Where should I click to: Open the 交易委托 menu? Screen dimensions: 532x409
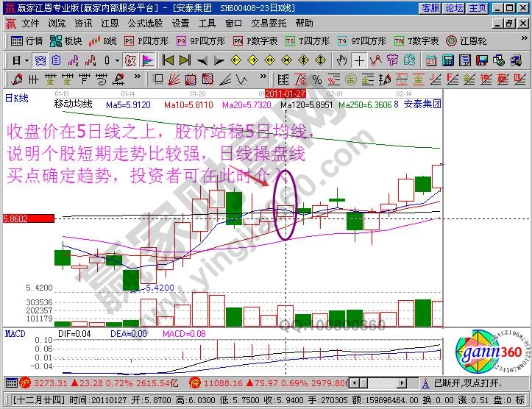click(x=268, y=23)
